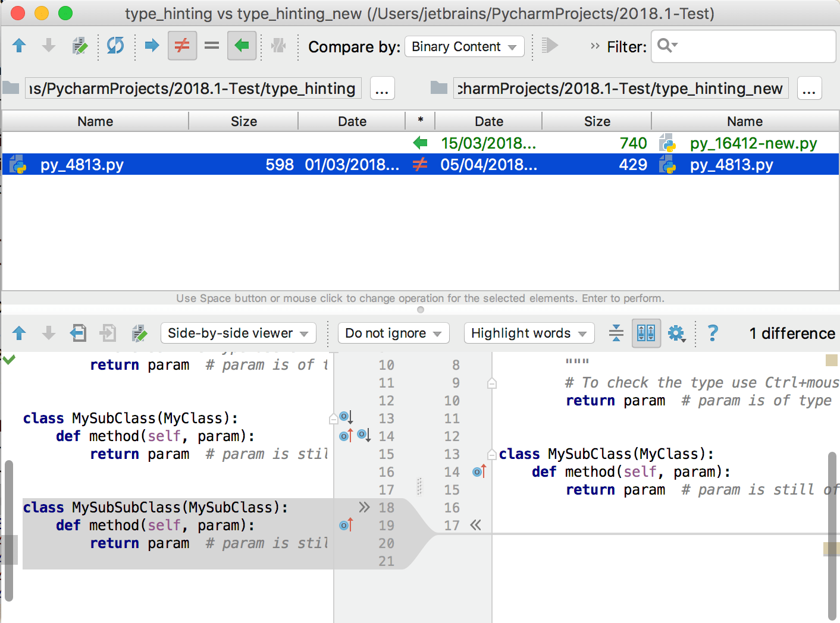Toggle showing equal files in comparison
840x623 pixels.
[212, 46]
